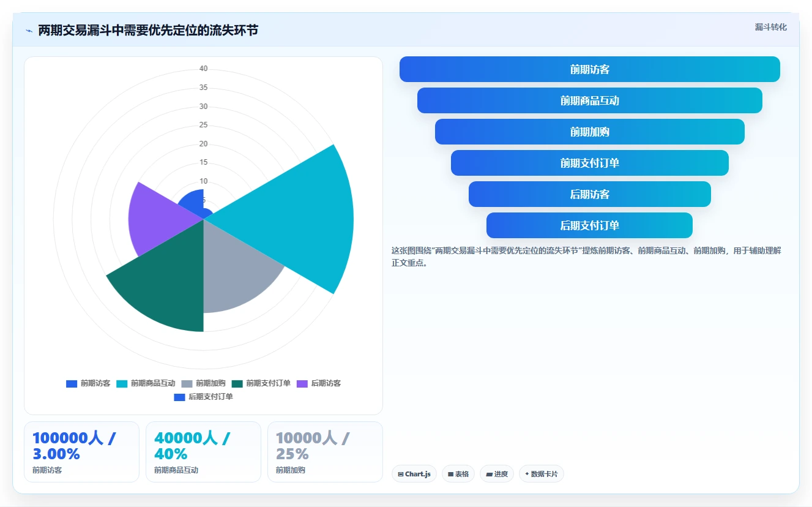Viewport: 812px width, 507px height.
Task: Click the chart axis label 30
Action: pos(203,107)
